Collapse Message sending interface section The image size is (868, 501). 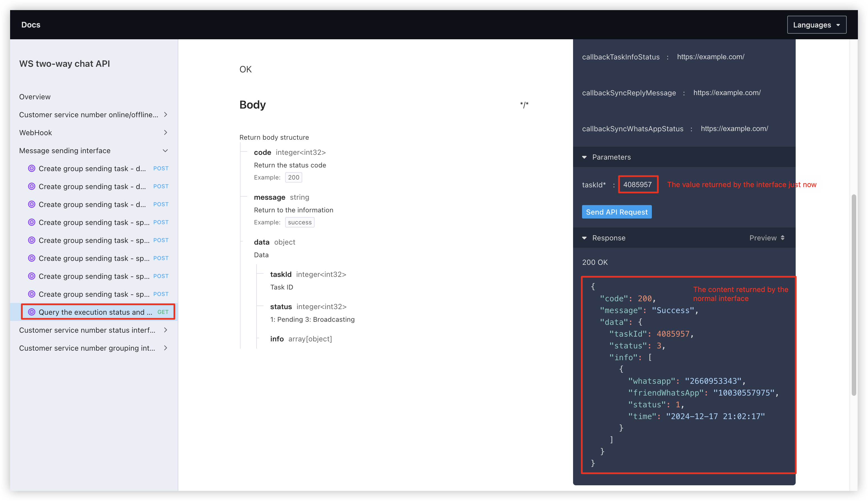tap(165, 151)
